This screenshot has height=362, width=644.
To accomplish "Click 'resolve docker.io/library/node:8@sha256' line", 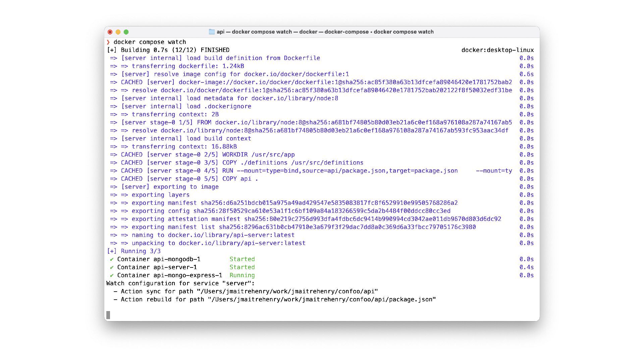I will 309,130.
